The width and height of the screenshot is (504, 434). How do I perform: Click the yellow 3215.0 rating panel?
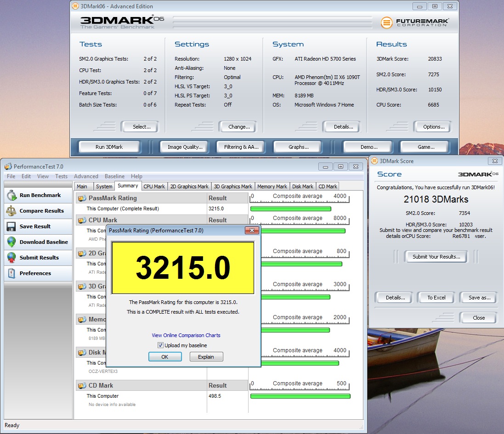click(183, 268)
